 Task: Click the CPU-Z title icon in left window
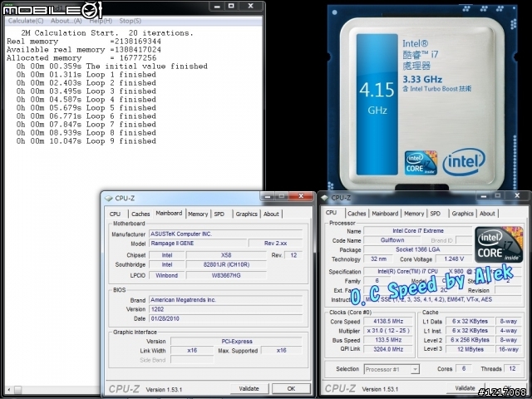pos(109,199)
